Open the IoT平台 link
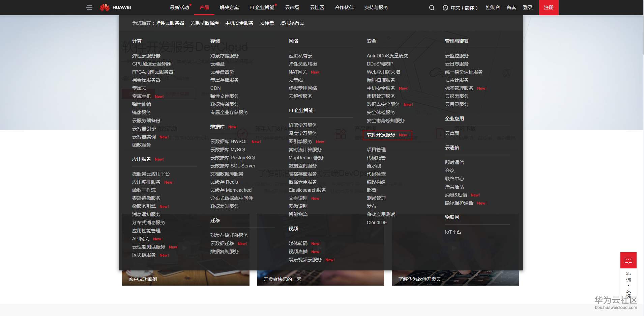 point(454,232)
